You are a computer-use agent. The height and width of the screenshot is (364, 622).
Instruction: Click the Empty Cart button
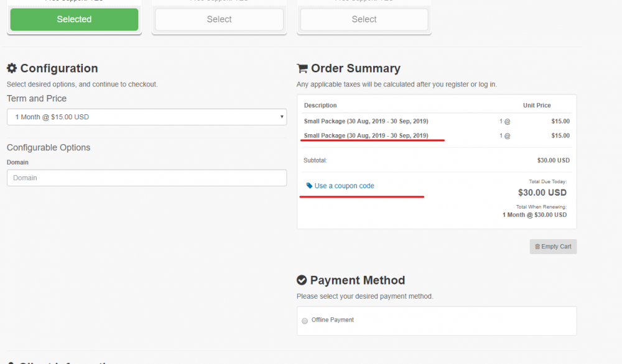point(553,247)
